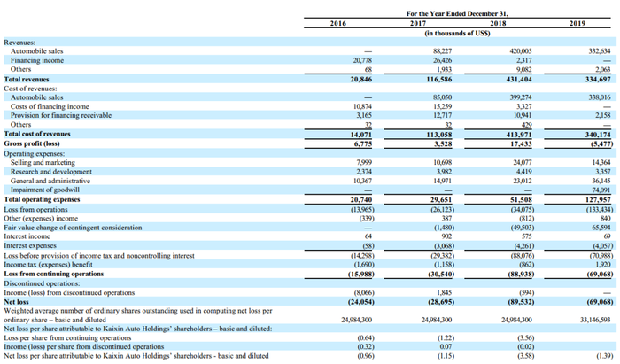Click the 2019 column header
620x364 pixels.
pyautogui.click(x=577, y=23)
